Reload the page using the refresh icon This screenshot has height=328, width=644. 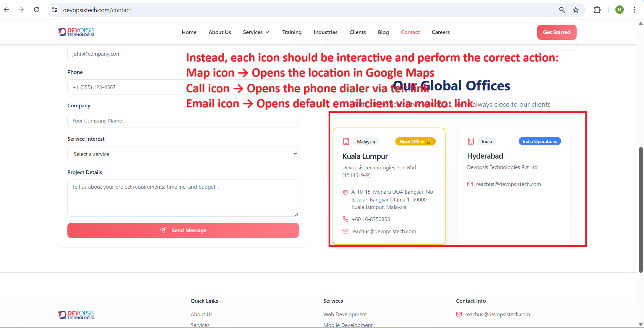tap(37, 10)
